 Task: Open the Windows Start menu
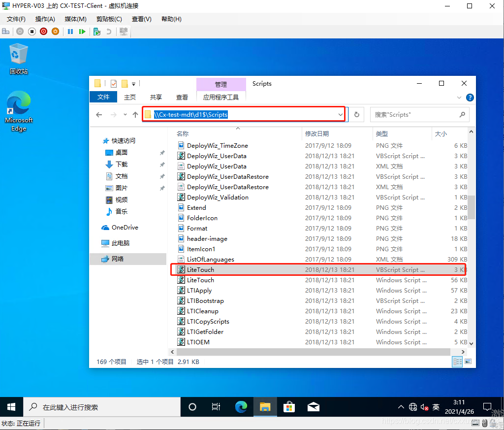coord(11,407)
